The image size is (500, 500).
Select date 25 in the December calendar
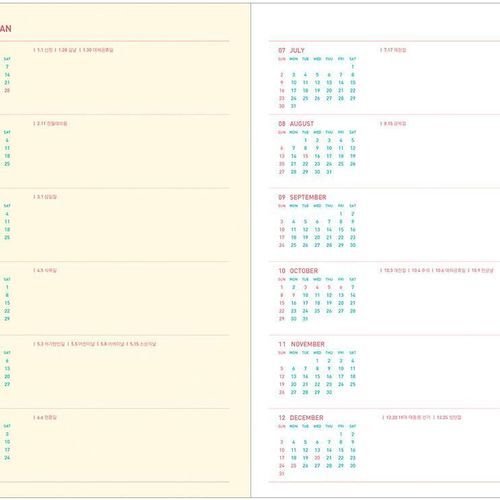pos(293,466)
